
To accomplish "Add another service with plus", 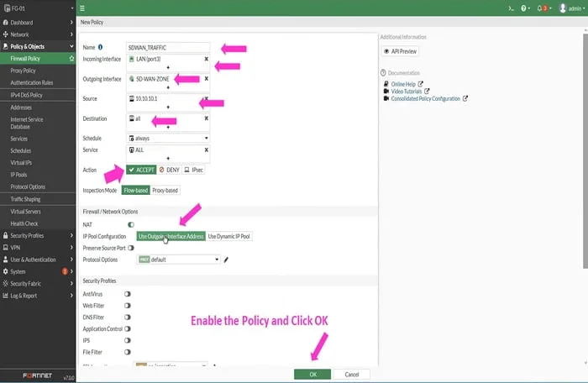I will (168, 158).
